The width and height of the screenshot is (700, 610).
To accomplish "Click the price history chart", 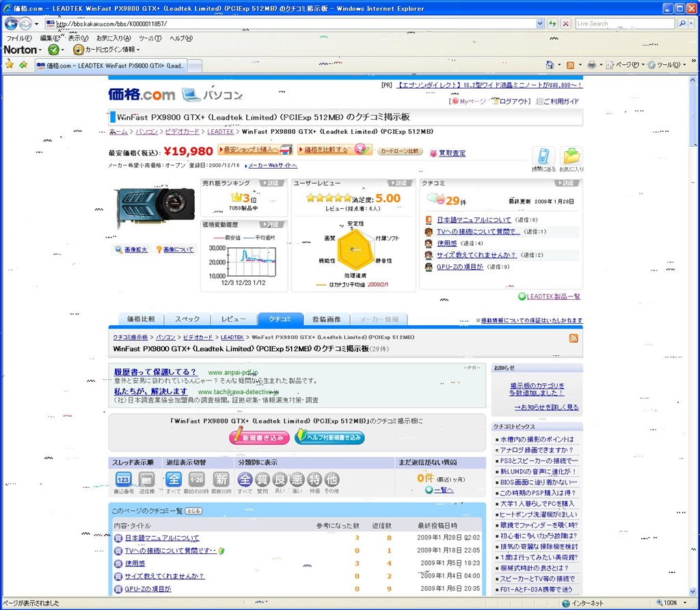I will (244, 262).
